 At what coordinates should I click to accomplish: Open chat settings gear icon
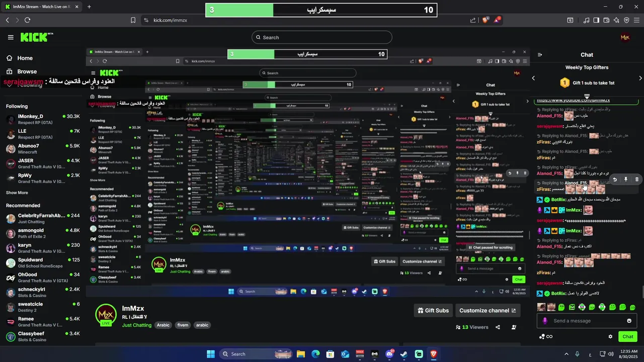point(610,337)
